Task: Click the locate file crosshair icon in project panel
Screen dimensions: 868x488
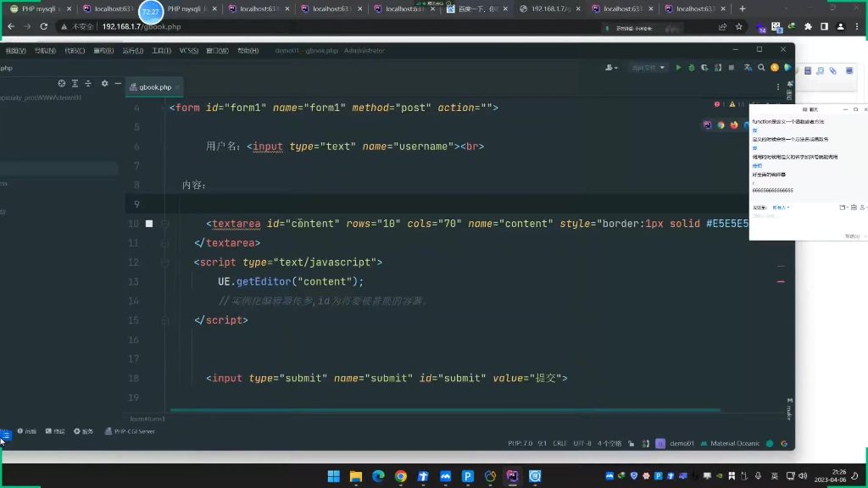Action: tap(61, 84)
